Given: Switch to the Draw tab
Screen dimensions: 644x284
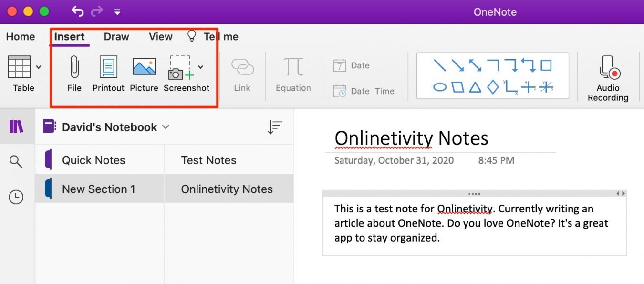Looking at the screenshot, I should tap(116, 36).
